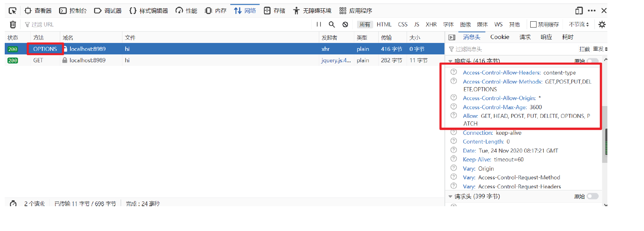
Task: Click the headers panel vertical scrollbar
Action: coord(605,134)
